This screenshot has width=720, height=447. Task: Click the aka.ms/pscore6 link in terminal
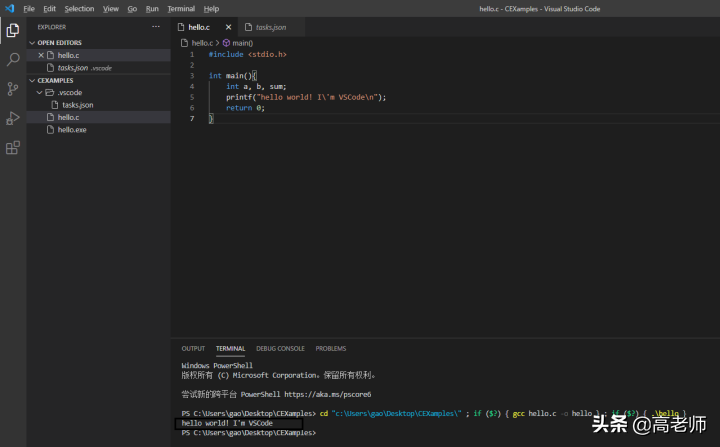(x=327, y=394)
